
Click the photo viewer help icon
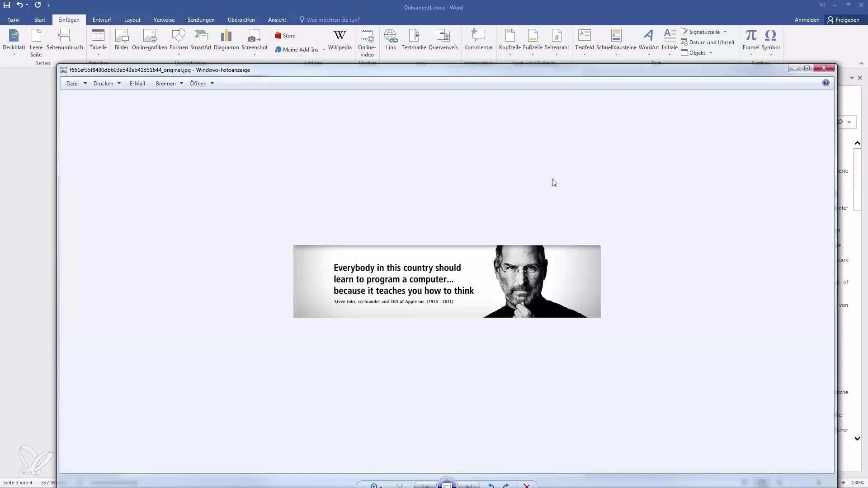(x=826, y=83)
